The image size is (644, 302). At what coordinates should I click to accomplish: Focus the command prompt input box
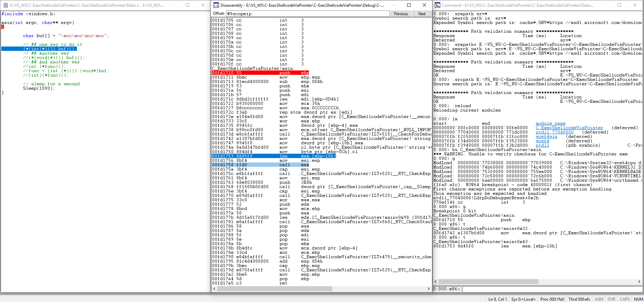click(552, 289)
